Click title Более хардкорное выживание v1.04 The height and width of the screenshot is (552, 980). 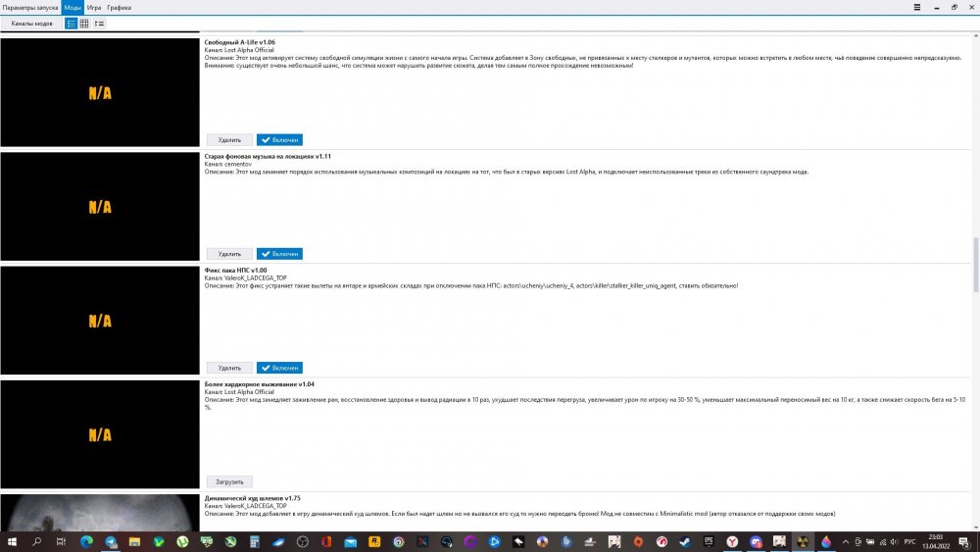pos(260,383)
